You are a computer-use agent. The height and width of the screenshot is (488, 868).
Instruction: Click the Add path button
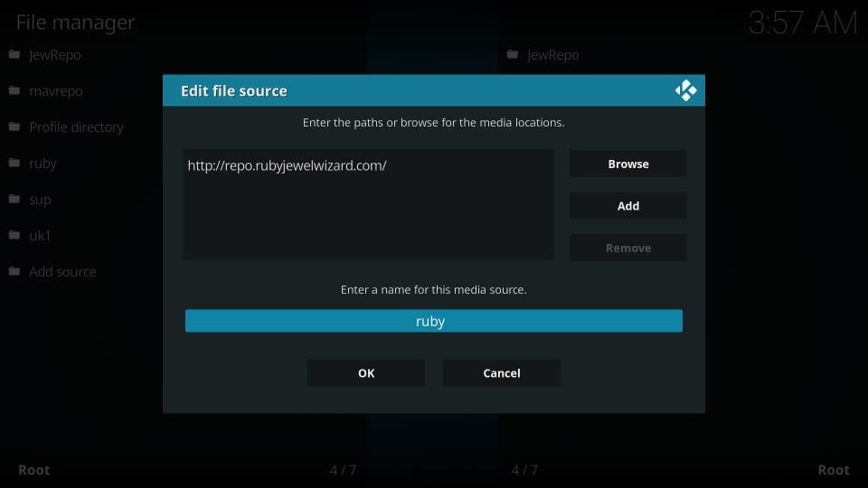tap(628, 206)
